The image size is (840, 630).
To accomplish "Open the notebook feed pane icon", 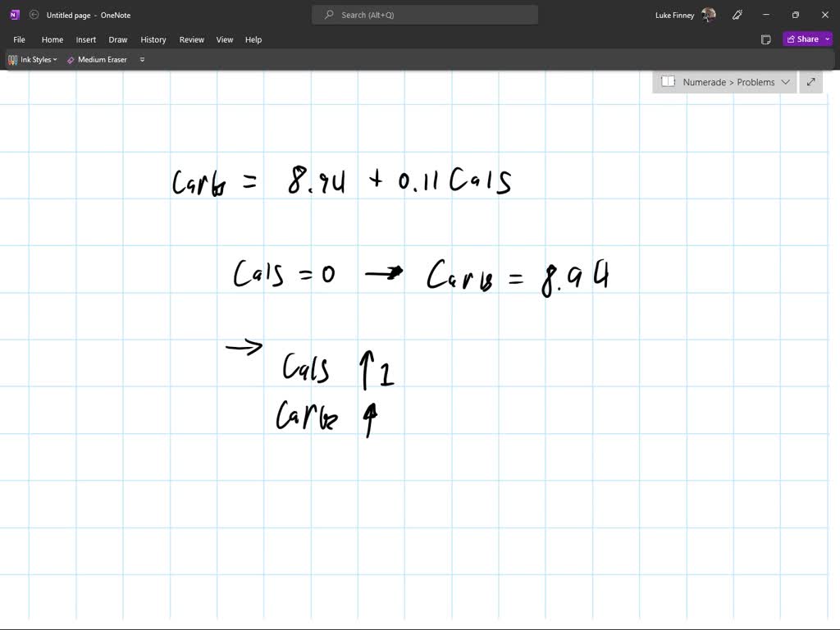I will click(766, 39).
